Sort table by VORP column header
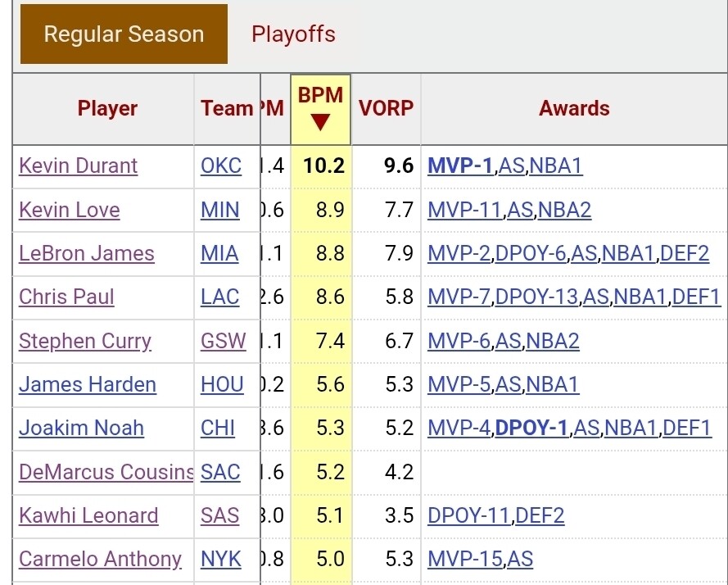The width and height of the screenshot is (728, 585). point(386,109)
